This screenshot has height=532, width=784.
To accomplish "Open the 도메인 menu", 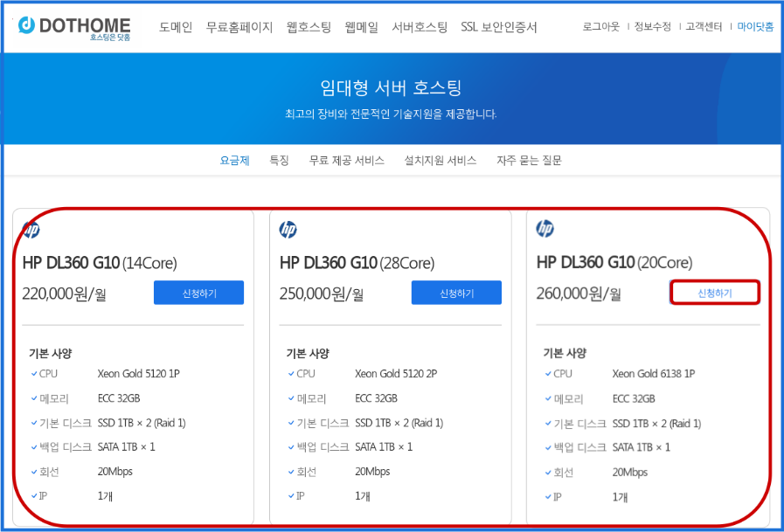I will [x=176, y=27].
